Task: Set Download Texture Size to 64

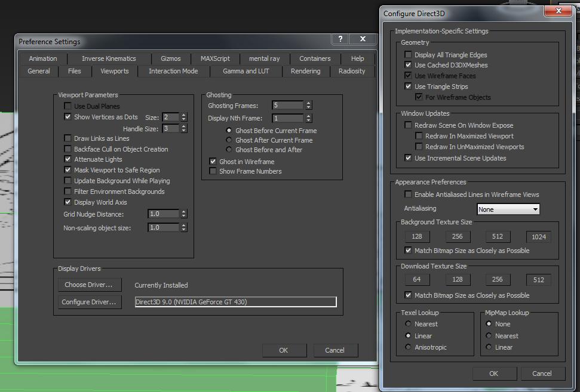Action: point(417,279)
